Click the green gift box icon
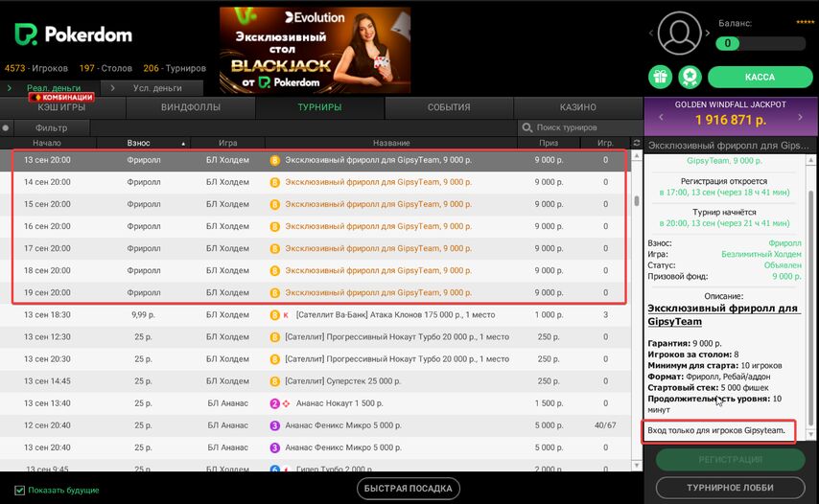The width and height of the screenshot is (819, 504). click(x=660, y=78)
